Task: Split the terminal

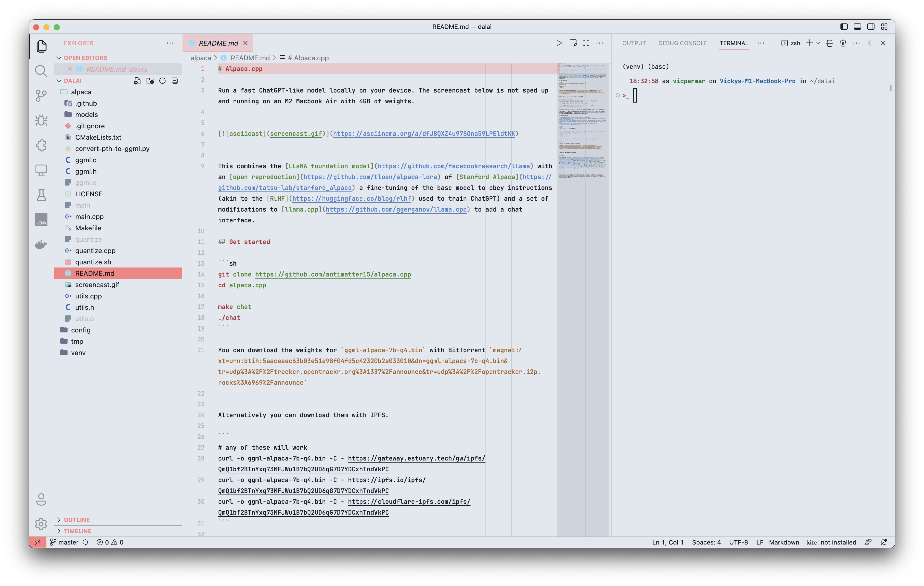Action: coord(830,43)
